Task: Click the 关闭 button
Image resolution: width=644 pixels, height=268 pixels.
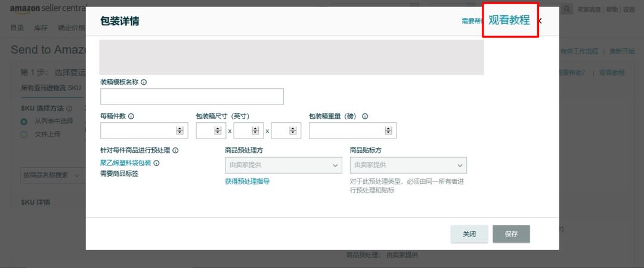Action: [x=469, y=234]
